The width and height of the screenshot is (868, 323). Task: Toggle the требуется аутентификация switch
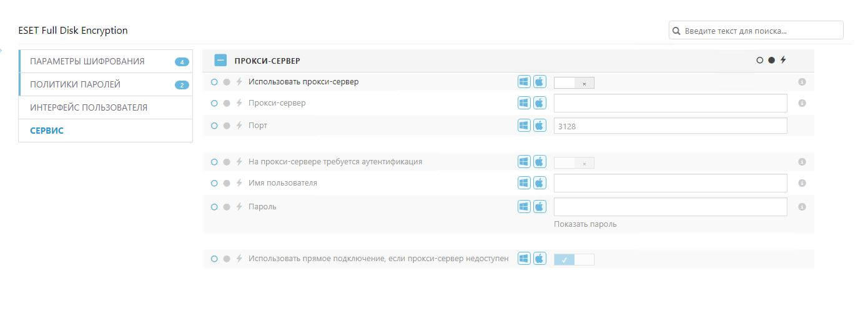click(574, 162)
